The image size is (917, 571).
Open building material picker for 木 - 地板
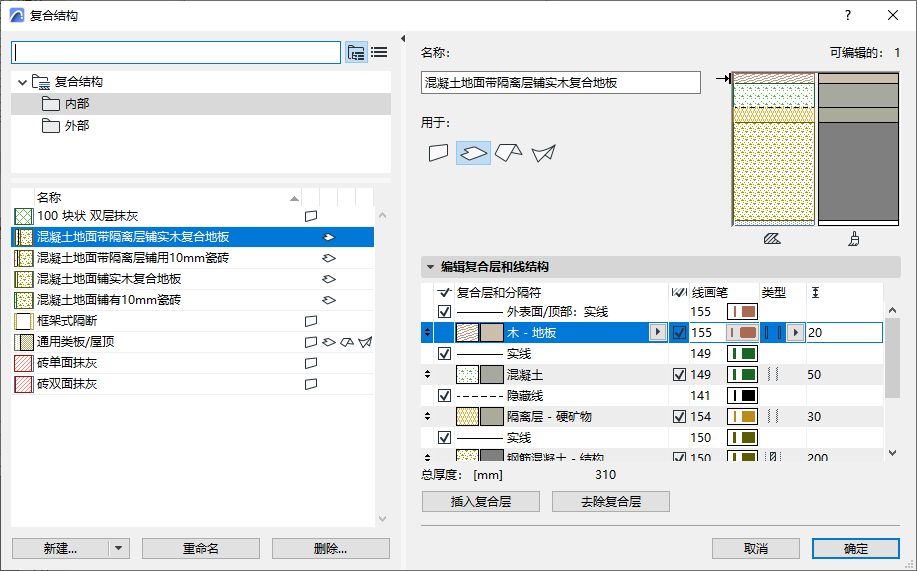pos(658,333)
